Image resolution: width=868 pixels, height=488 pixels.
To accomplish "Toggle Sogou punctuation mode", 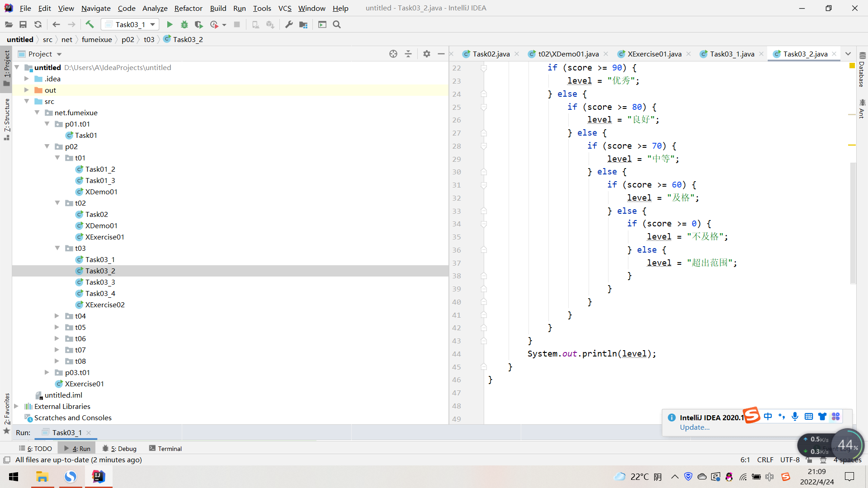I will pos(782,416).
